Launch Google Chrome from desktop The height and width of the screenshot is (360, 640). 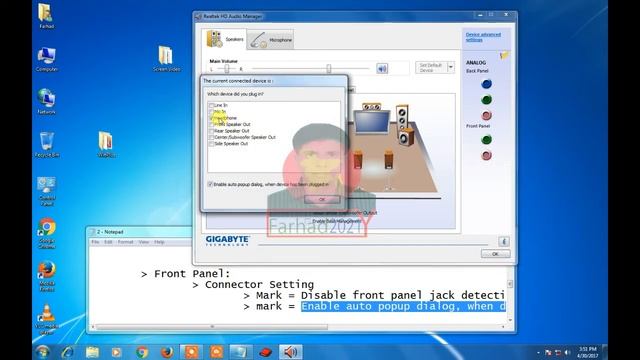click(47, 233)
